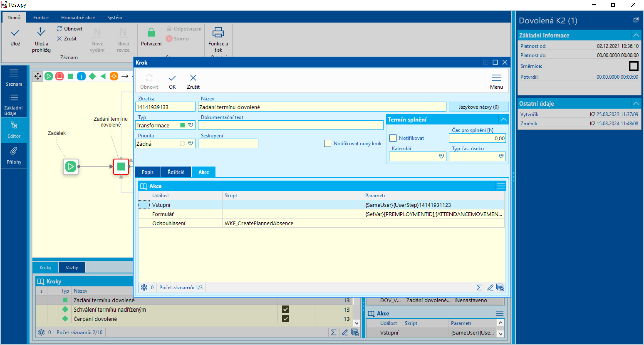Switch to the Řešitelé tab
Viewport: 644px width, 345px height.
(176, 172)
